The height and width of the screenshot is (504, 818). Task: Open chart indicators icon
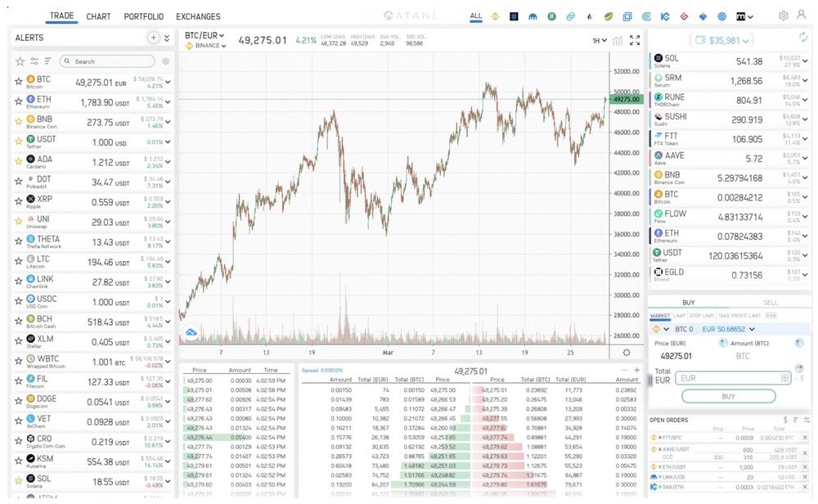pyautogui.click(x=618, y=40)
